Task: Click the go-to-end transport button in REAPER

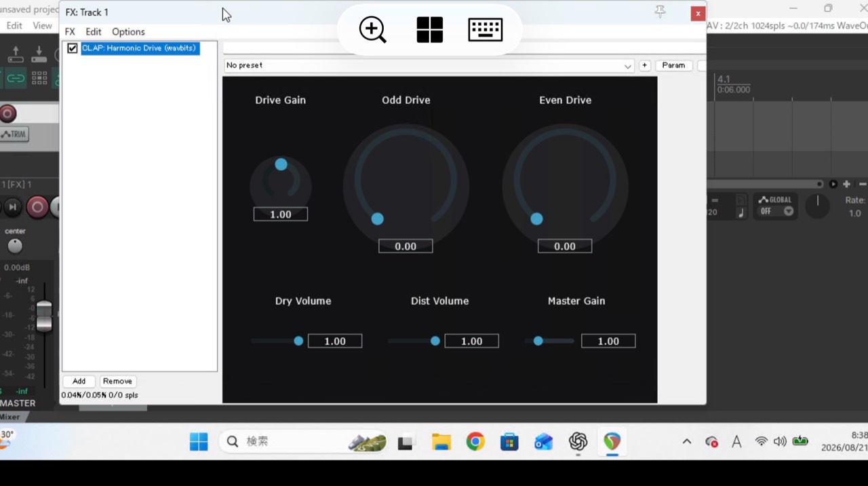Action: (12, 207)
